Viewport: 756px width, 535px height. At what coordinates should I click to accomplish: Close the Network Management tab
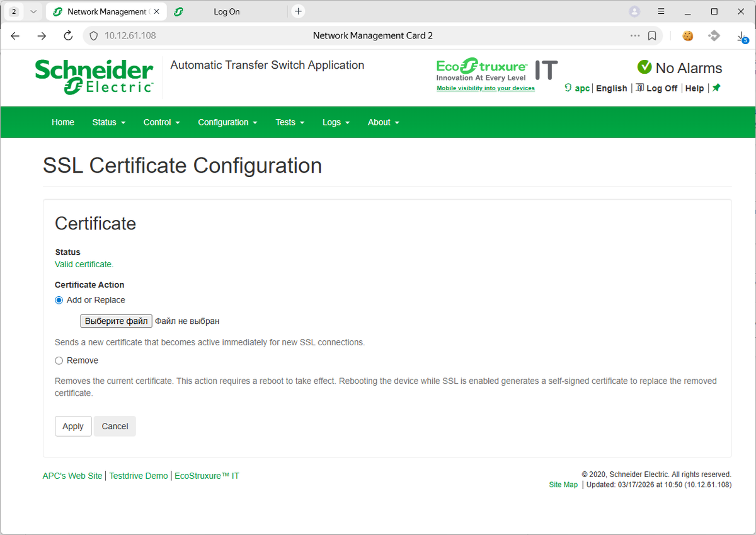pyautogui.click(x=157, y=11)
